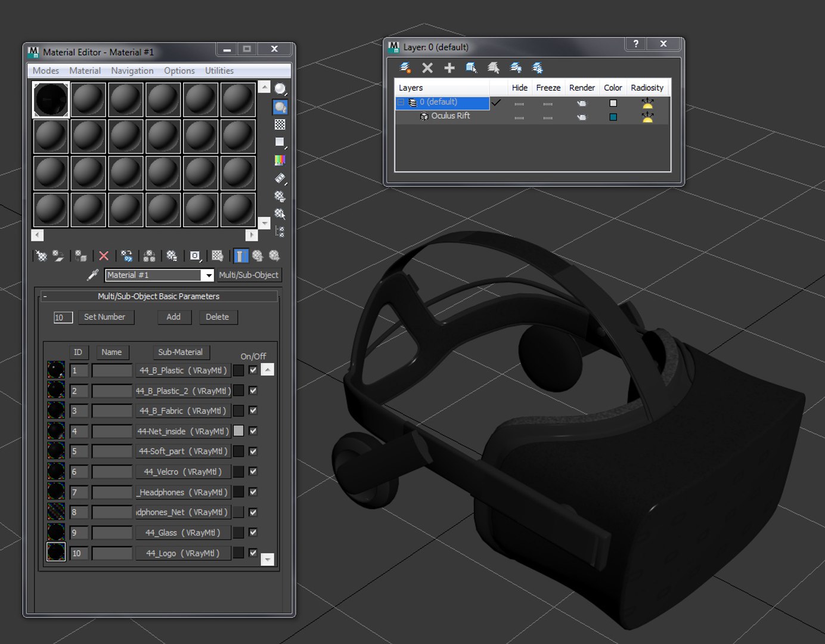This screenshot has width=825, height=644.
Task: Click the Oculus Rift Radiosity icon
Action: 647,117
